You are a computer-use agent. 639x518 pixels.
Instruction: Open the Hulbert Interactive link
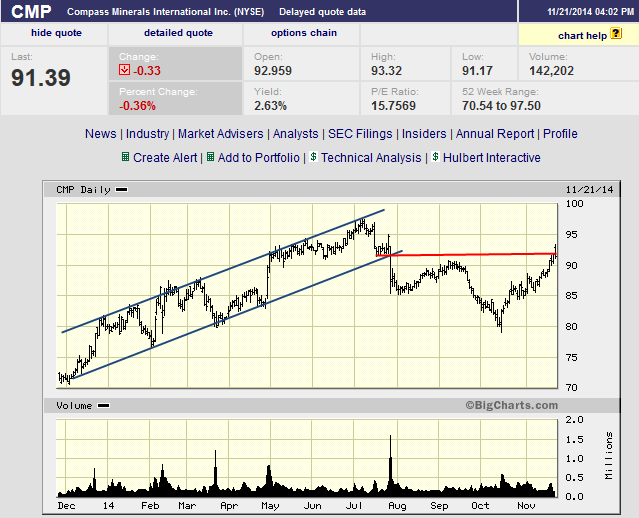pos(491,158)
